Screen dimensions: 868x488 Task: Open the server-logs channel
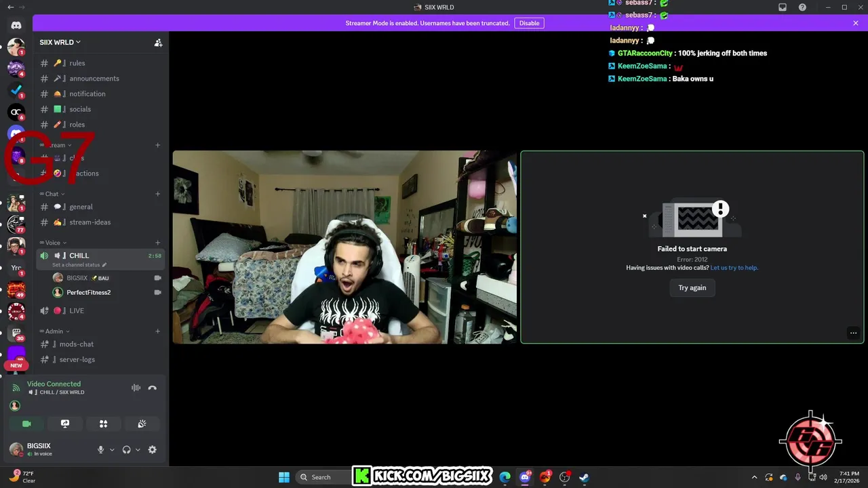[100, 360]
